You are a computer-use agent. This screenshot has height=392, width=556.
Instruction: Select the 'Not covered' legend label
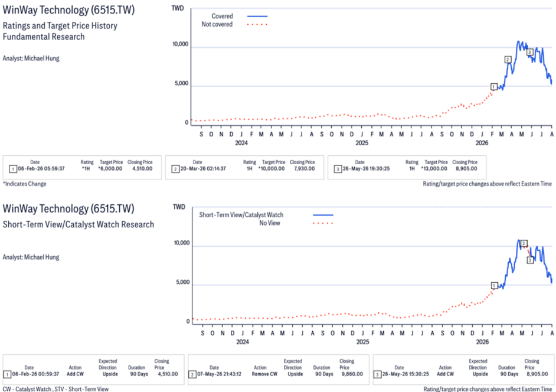point(217,24)
